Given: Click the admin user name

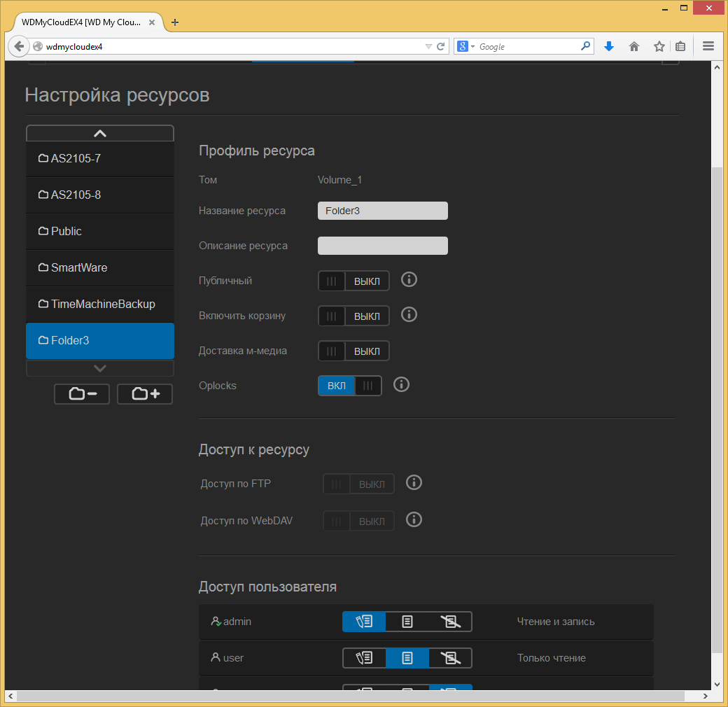Looking at the screenshot, I should pos(237,622).
